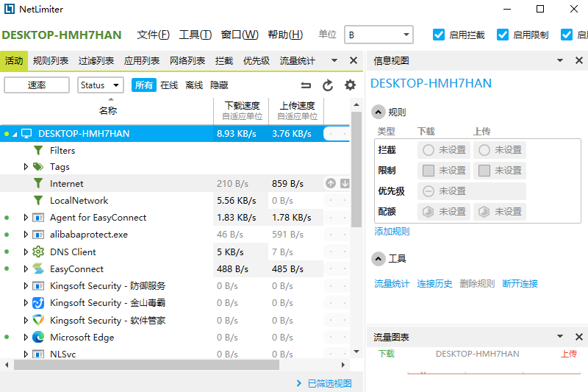The width and height of the screenshot is (588, 392).
Task: Open the unit dropdown showing B
Action: pos(379,35)
